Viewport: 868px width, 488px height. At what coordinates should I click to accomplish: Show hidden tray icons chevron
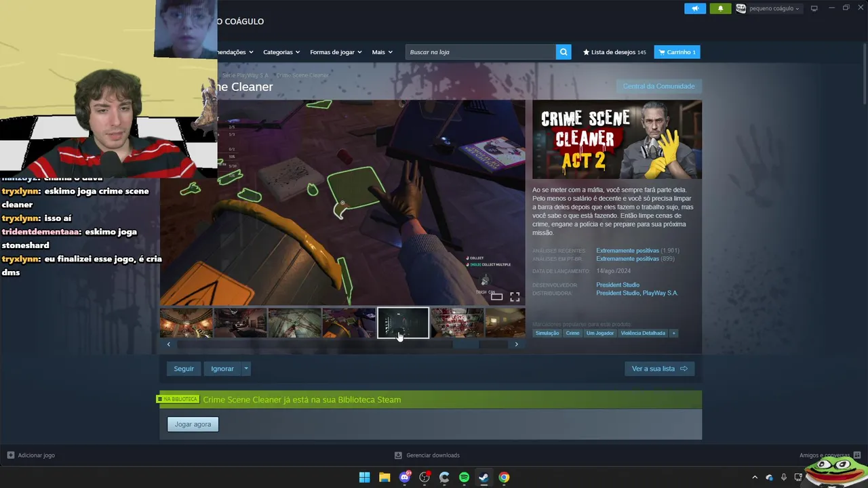tap(755, 477)
